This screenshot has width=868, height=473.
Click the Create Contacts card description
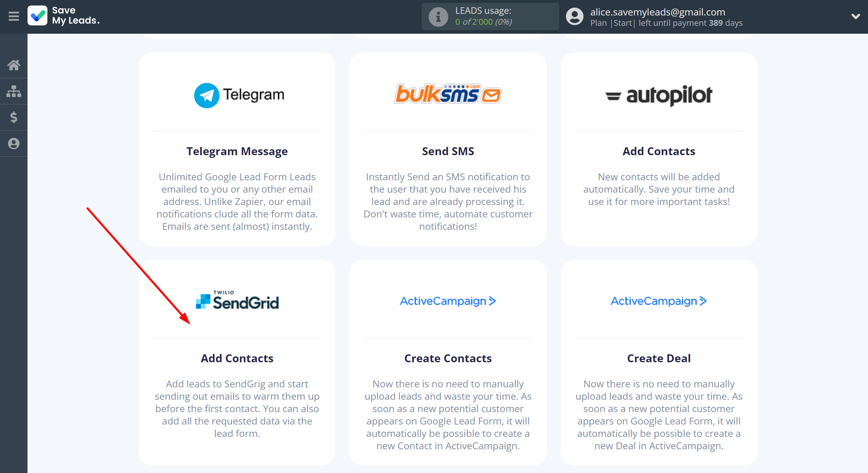(x=448, y=415)
